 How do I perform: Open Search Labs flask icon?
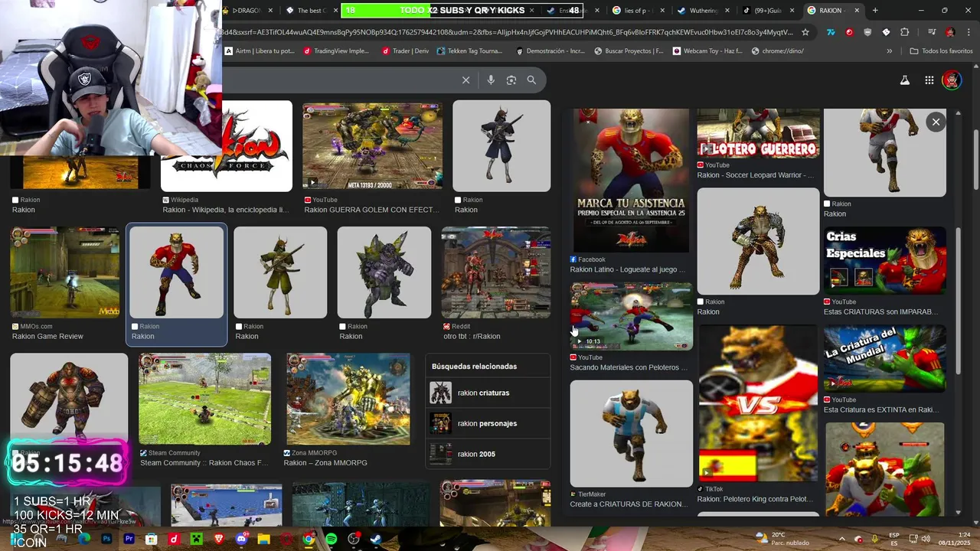(904, 80)
